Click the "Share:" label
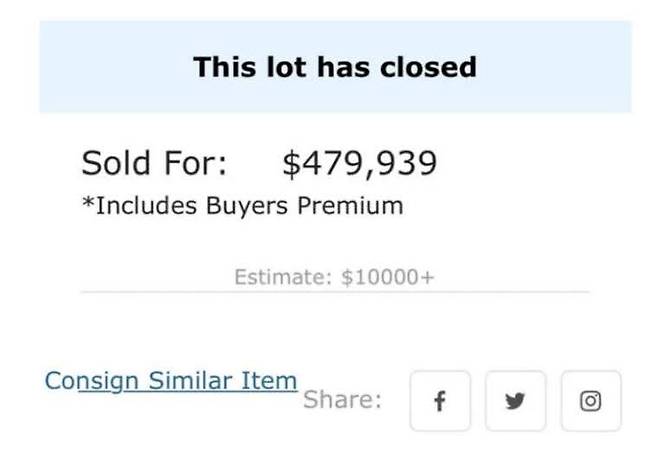 click(x=342, y=400)
